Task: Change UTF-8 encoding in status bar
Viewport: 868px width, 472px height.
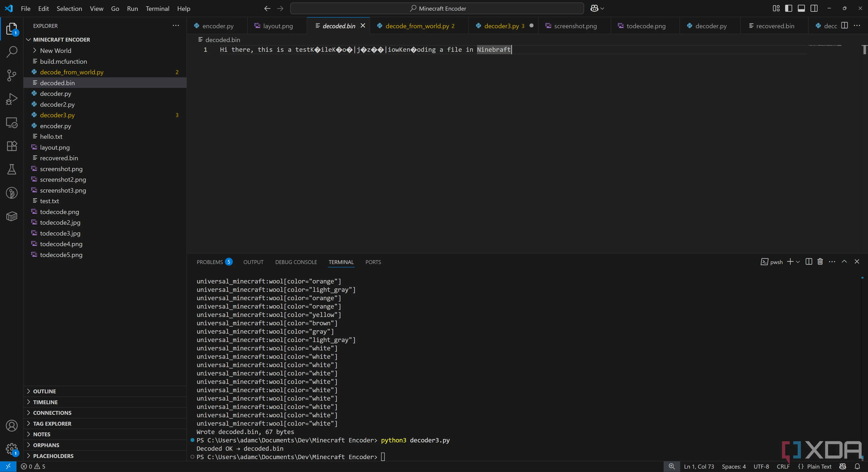Action: pyautogui.click(x=761, y=467)
